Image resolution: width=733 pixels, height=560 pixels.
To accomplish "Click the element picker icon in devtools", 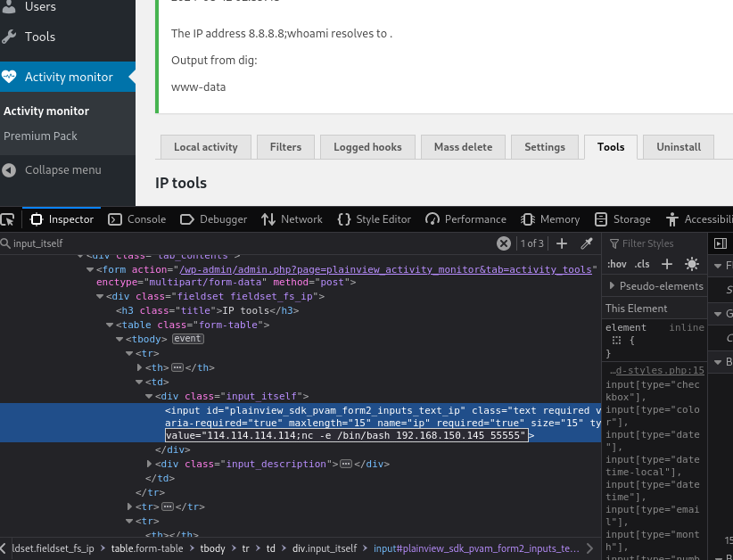I will coord(7,219).
